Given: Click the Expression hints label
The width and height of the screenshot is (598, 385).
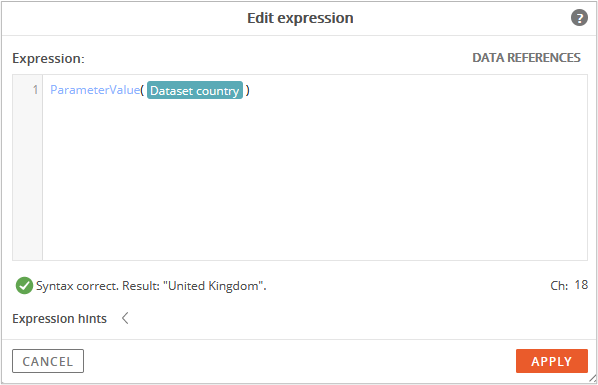Looking at the screenshot, I should tap(59, 319).
